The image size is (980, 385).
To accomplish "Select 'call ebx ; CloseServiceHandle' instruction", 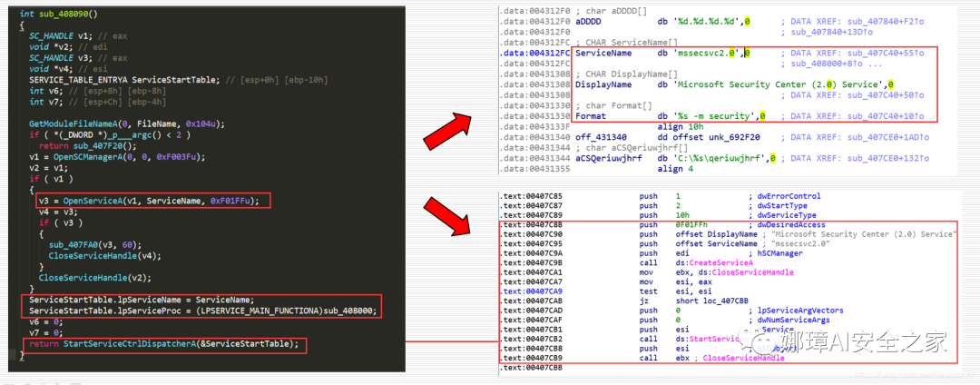I will coord(710,358).
